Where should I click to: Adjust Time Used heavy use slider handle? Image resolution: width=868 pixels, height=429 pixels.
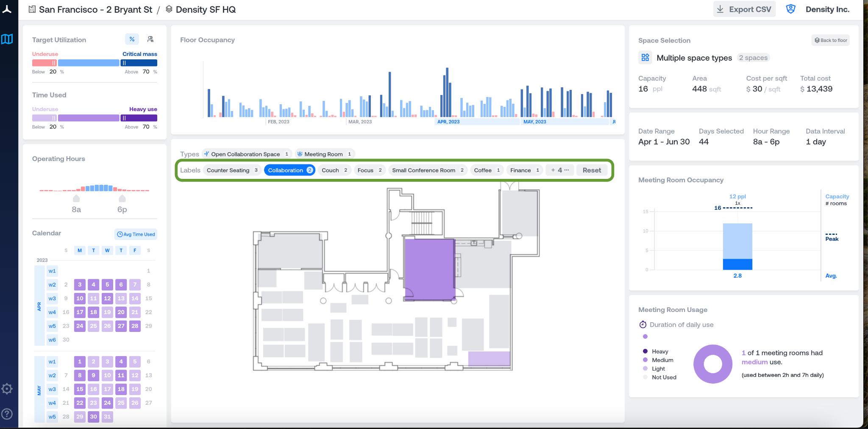pos(124,118)
